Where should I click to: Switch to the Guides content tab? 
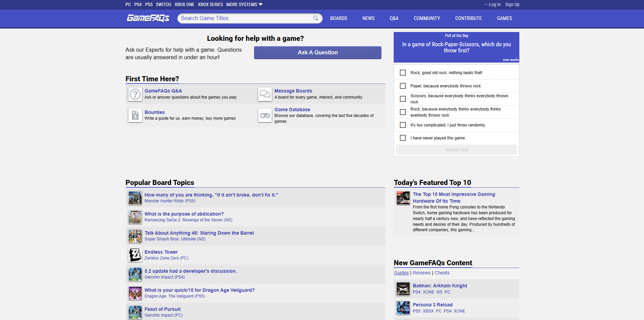(x=401, y=273)
